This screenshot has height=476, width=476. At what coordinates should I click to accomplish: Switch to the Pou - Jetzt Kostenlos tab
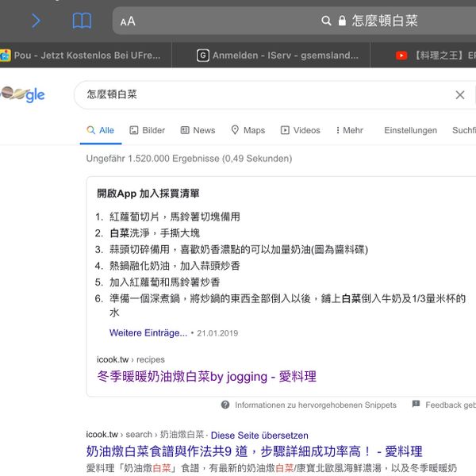coord(86,56)
